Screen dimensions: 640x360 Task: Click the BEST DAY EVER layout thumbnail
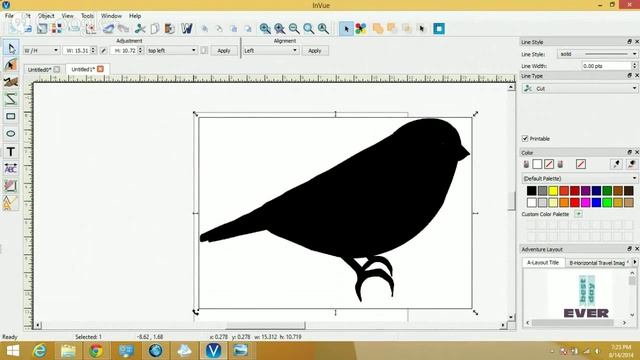coord(586,296)
